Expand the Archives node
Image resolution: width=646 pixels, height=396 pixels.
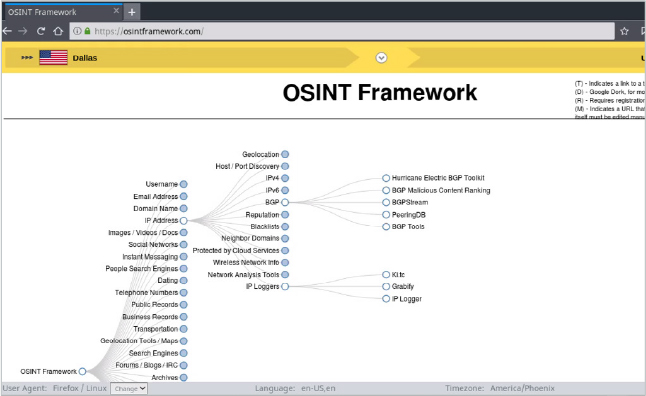(184, 377)
